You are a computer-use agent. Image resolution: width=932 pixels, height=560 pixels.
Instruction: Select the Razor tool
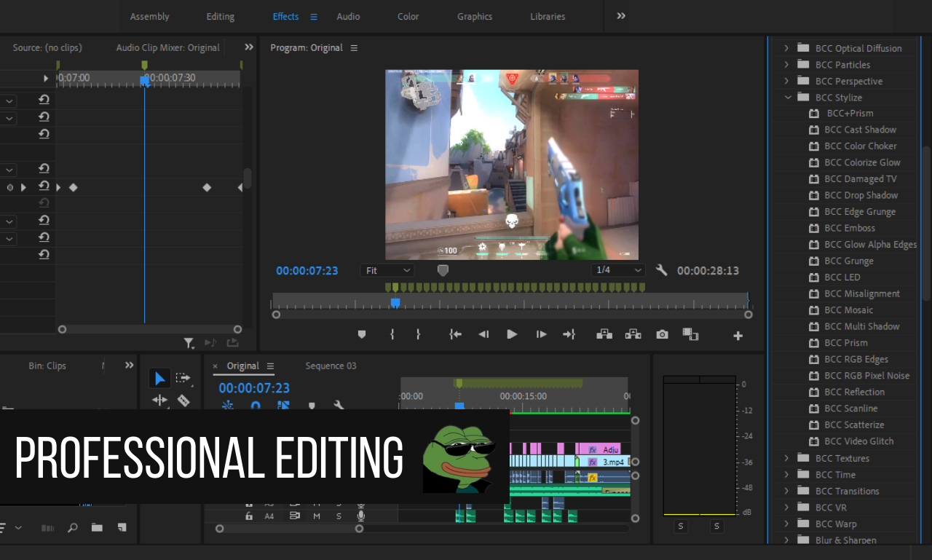183,400
